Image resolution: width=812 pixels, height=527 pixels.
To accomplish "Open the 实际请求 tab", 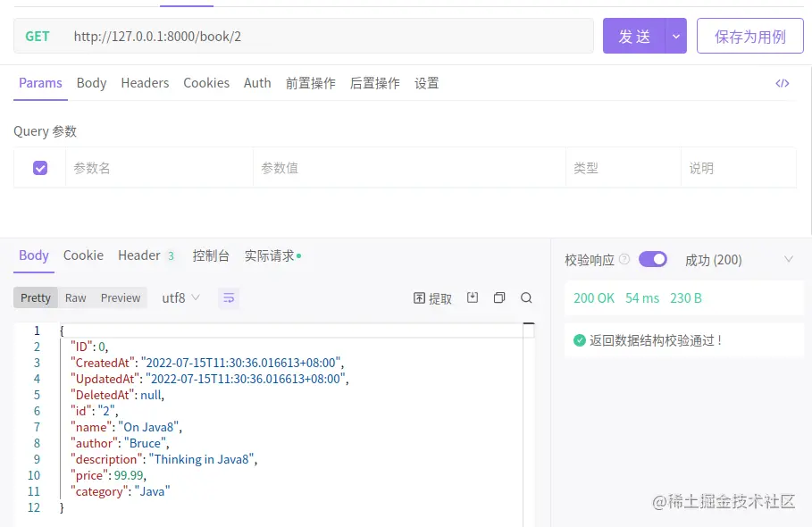I will pyautogui.click(x=273, y=255).
